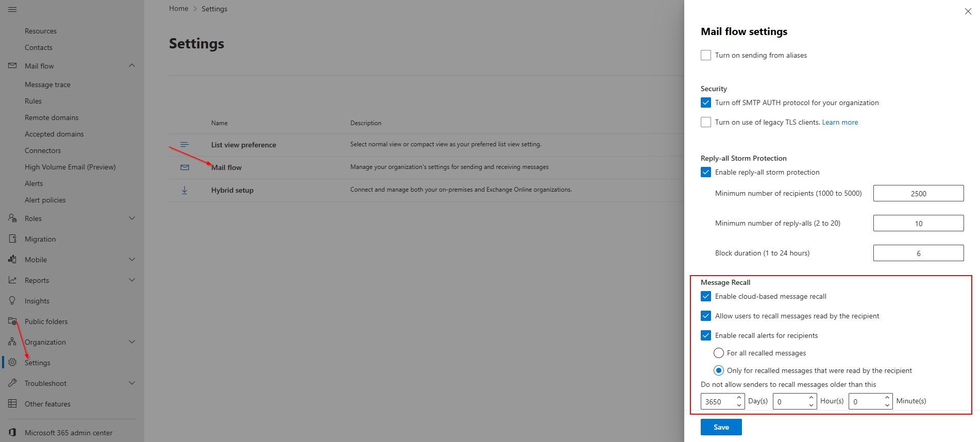
Task: Click the Other features grid icon
Action: [12, 404]
